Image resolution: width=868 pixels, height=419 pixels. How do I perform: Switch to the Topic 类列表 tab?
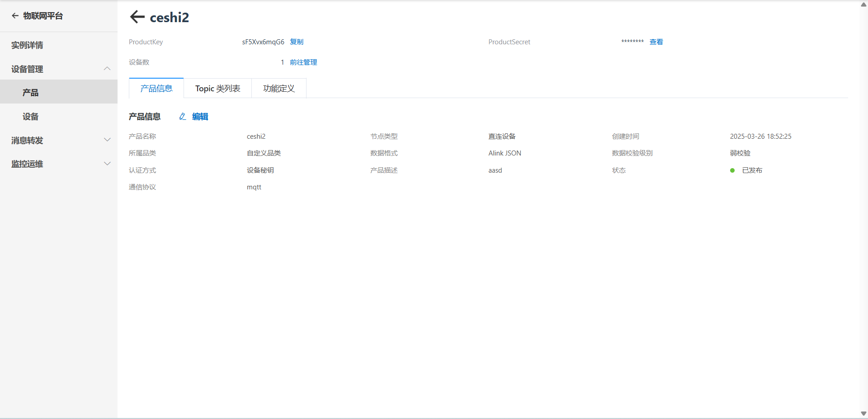coord(217,89)
